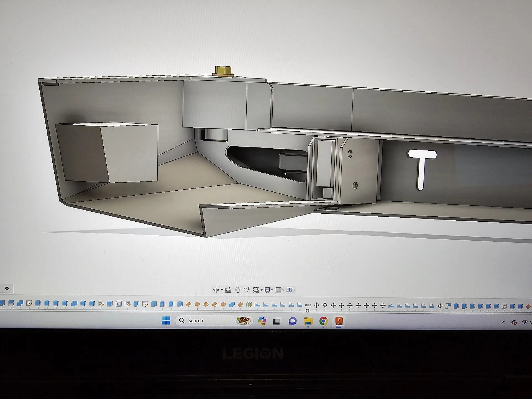Select the Zoom Window (Fit) tool

pyautogui.click(x=256, y=290)
